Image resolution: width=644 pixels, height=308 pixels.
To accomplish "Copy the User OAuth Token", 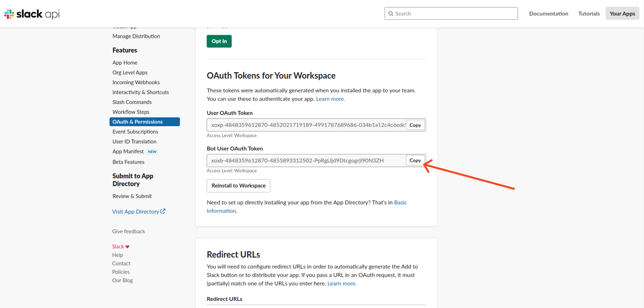I will (x=415, y=125).
